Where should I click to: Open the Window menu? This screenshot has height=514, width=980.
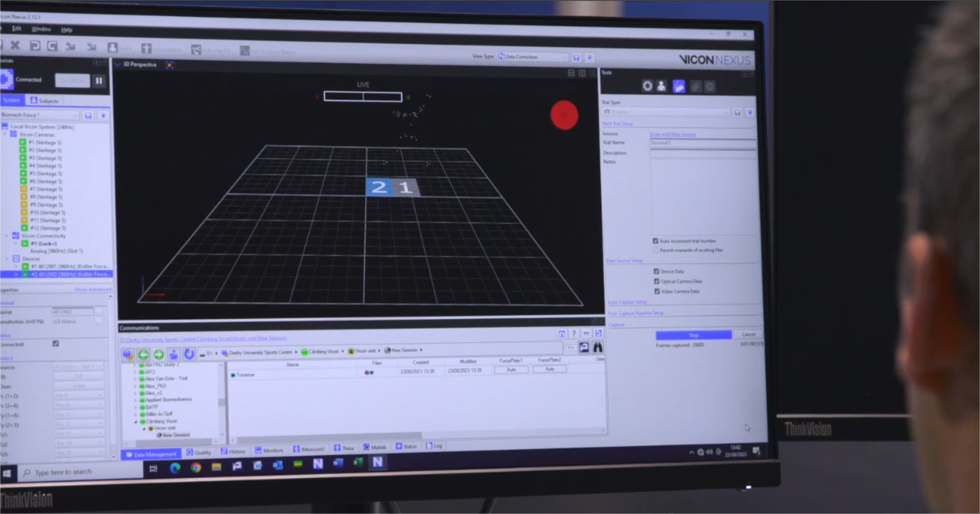[x=41, y=30]
